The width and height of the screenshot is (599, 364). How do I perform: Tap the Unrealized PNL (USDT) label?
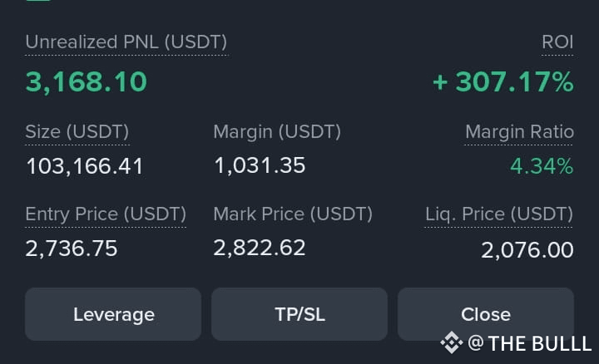(x=126, y=42)
